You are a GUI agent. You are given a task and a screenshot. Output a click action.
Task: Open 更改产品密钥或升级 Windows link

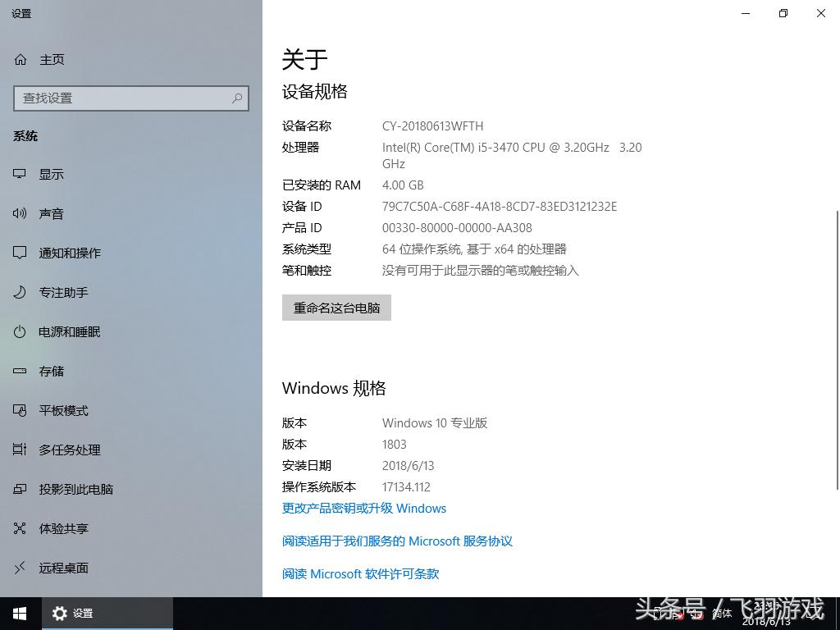click(x=363, y=509)
